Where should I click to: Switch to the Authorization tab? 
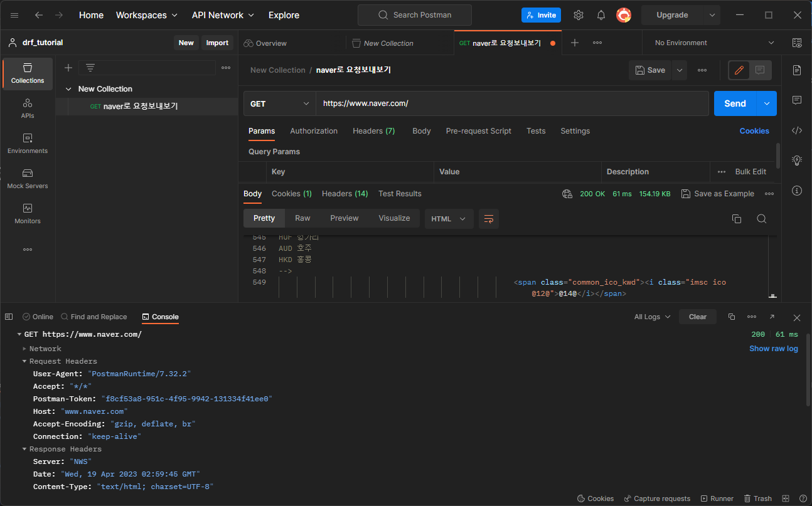314,131
